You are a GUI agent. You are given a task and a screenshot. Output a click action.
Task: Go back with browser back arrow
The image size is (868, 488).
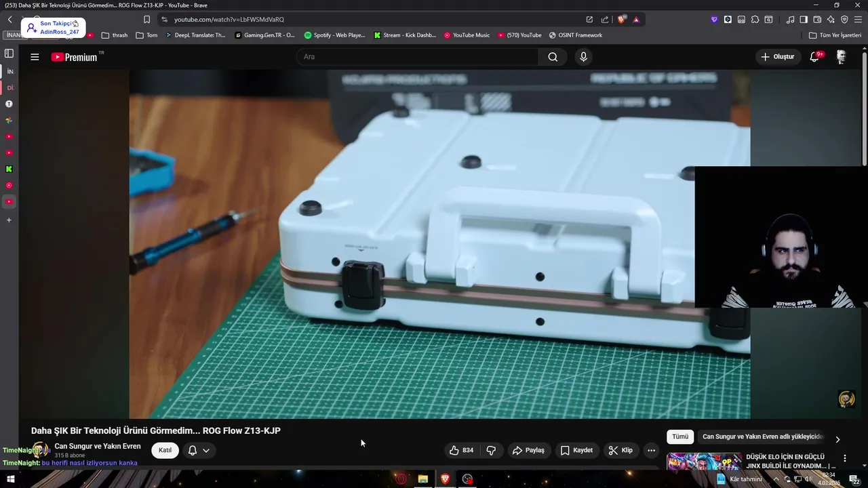coord(10,20)
